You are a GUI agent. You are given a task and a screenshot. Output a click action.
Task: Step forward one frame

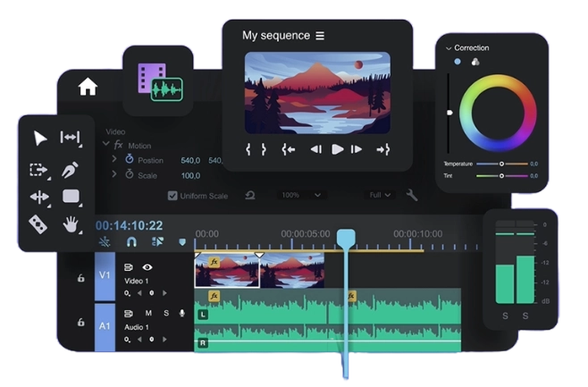point(357,149)
